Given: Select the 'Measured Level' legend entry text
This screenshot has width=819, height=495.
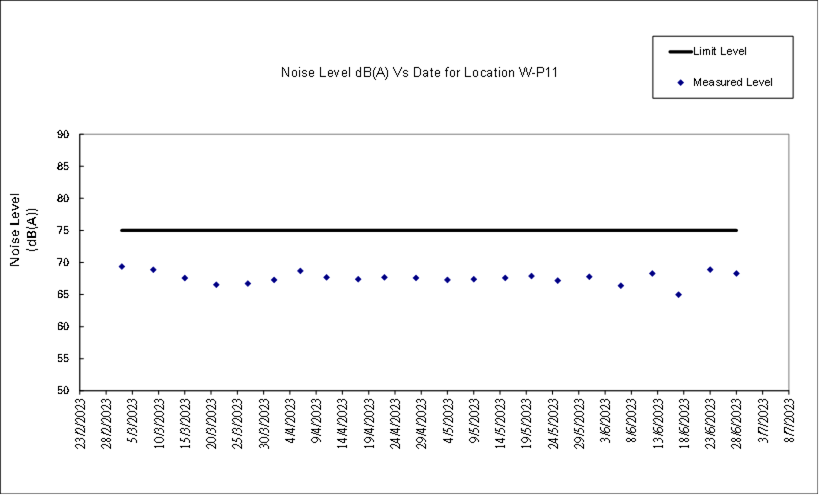Looking at the screenshot, I should [x=739, y=82].
